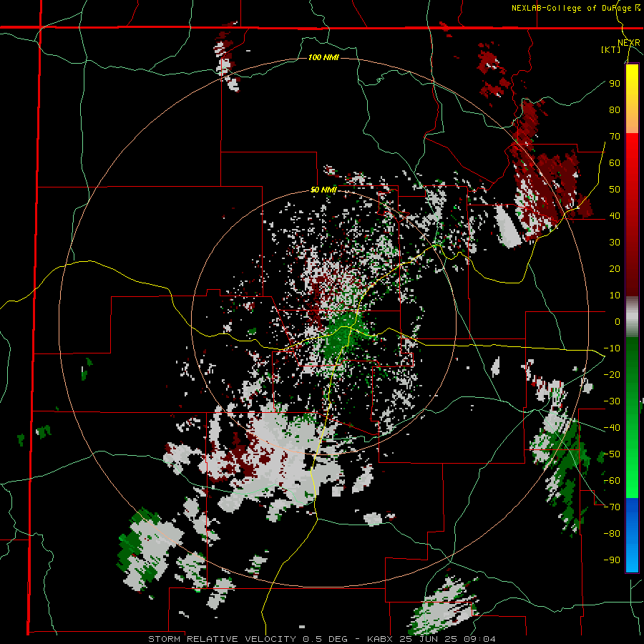644x644 pixels.
Task: Click the -20 value on velocity scale
Action: tap(612, 375)
